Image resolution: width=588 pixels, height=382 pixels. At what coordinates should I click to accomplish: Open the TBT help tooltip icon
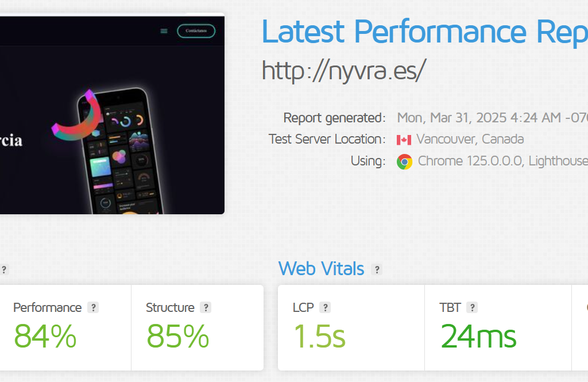point(472,307)
